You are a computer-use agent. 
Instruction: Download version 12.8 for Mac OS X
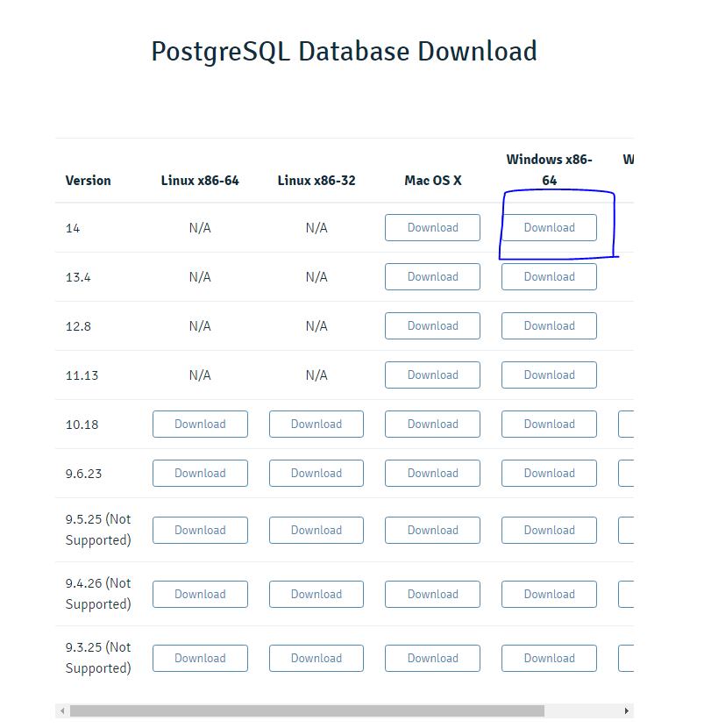coord(432,326)
